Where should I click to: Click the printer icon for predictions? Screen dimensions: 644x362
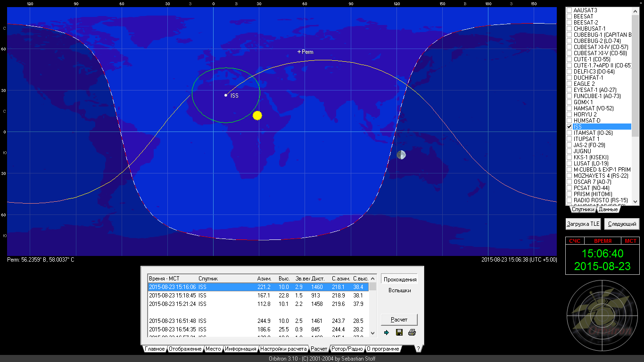[x=412, y=332]
